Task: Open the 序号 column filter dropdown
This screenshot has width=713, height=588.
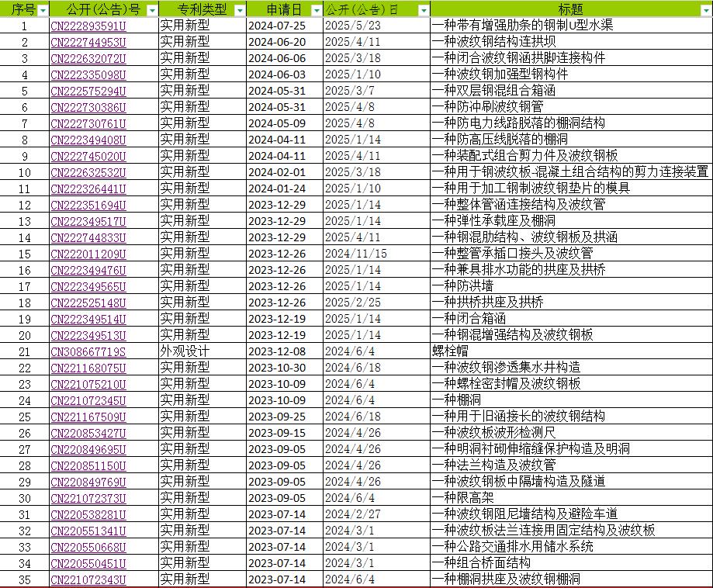Action: [41, 9]
